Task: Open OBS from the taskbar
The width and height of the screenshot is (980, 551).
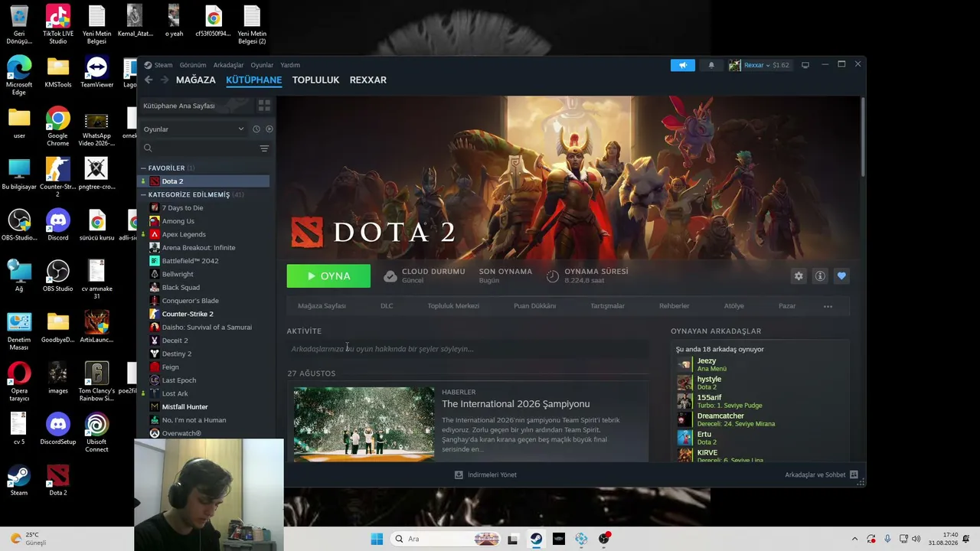Action: pos(604,539)
